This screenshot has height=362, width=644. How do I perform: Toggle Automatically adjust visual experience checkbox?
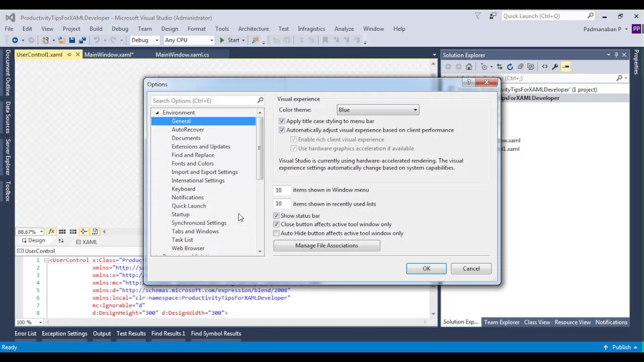click(282, 130)
